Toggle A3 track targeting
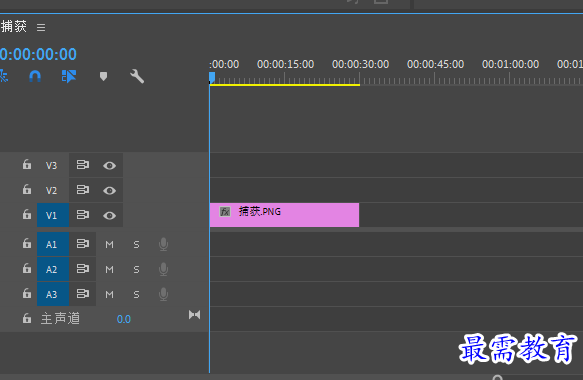This screenshot has width=583, height=380. point(53,294)
